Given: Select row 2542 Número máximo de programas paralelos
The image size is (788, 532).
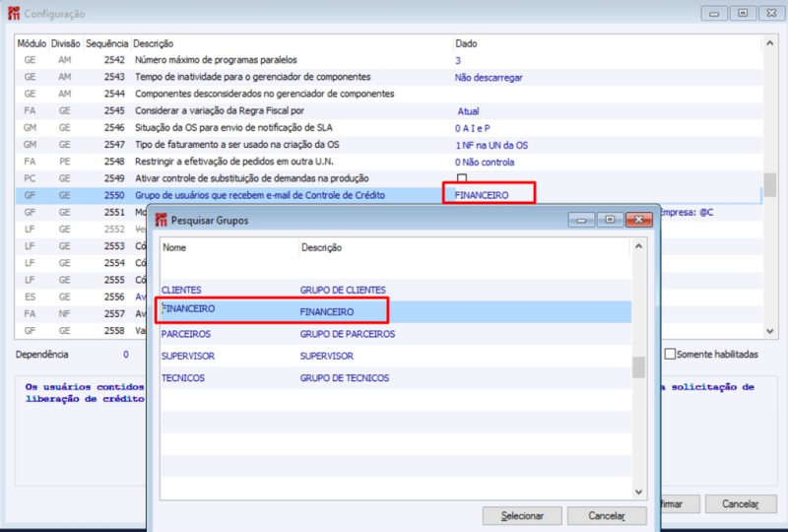Looking at the screenshot, I should coord(388,60).
